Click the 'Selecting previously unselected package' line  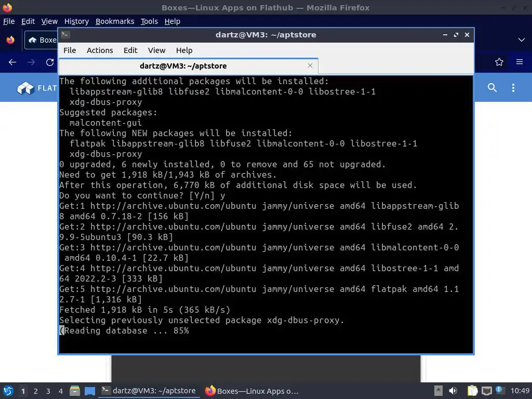[202, 320]
